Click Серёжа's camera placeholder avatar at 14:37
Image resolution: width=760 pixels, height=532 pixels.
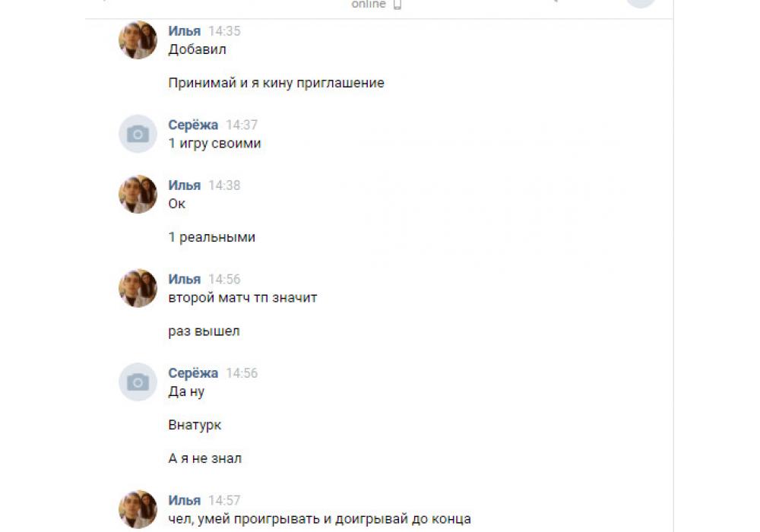[138, 134]
